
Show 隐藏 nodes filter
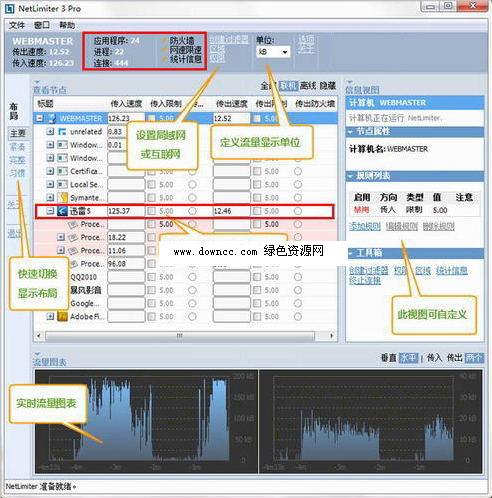click(x=327, y=86)
